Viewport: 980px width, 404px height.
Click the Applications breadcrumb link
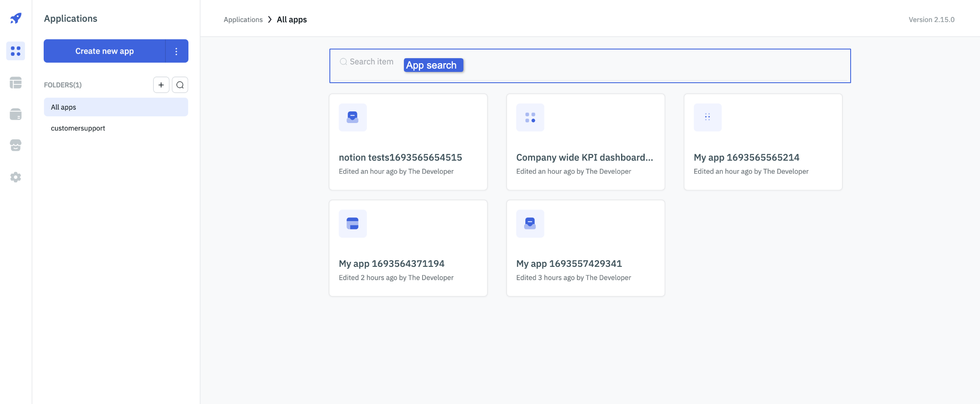pos(243,20)
